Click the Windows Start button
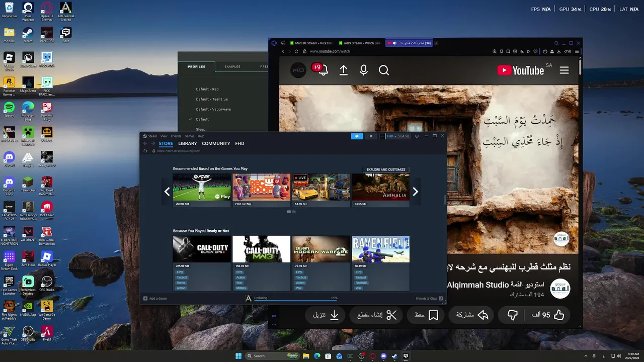 (238, 356)
